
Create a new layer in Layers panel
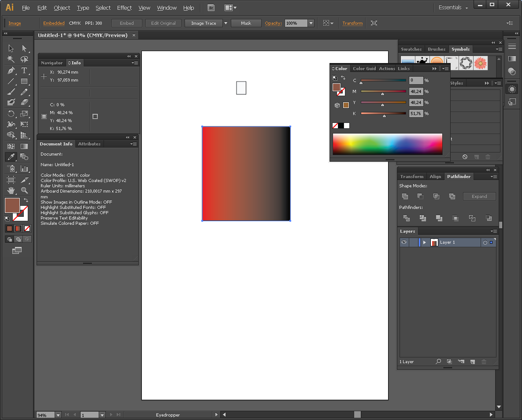472,361
